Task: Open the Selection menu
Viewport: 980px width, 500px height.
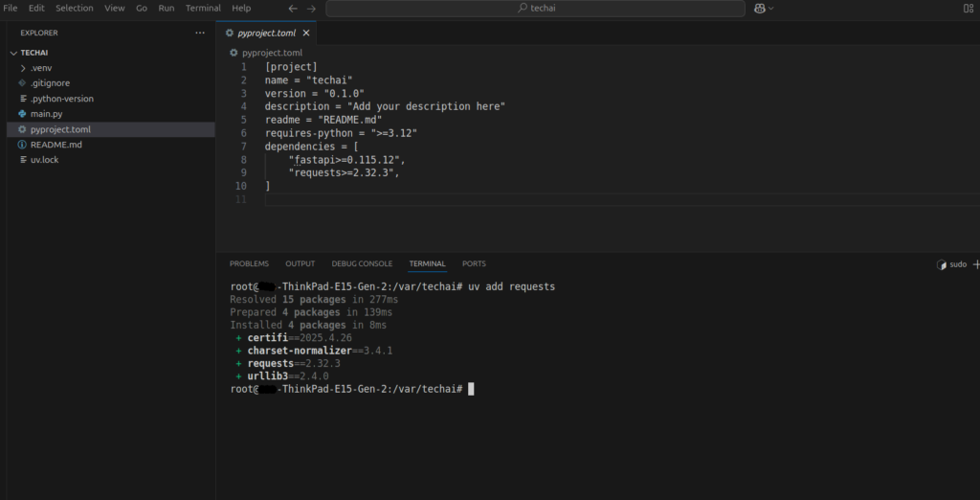Action: pos(75,8)
